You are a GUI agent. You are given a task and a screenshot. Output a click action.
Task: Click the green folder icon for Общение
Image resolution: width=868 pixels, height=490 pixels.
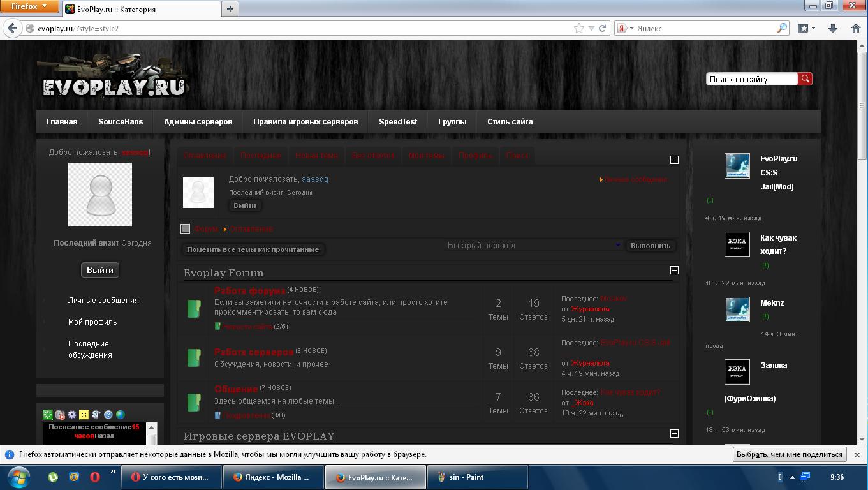click(194, 402)
